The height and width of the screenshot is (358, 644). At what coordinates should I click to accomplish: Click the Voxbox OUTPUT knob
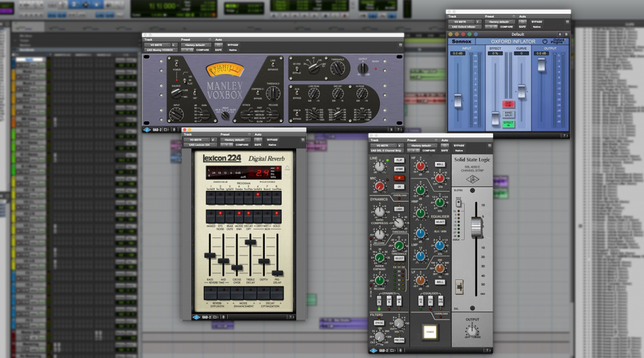pyautogui.click(x=363, y=68)
